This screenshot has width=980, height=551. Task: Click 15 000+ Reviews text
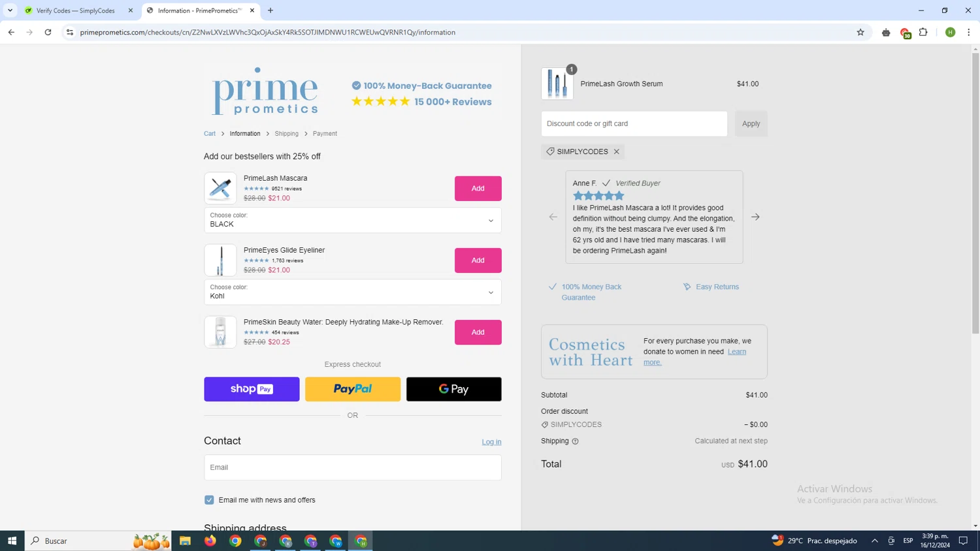[x=453, y=102]
